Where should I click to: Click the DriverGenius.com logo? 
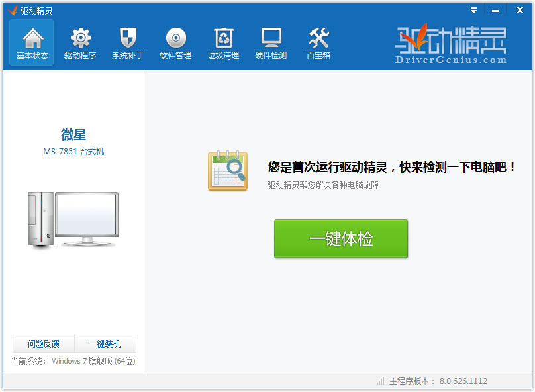tap(451, 43)
